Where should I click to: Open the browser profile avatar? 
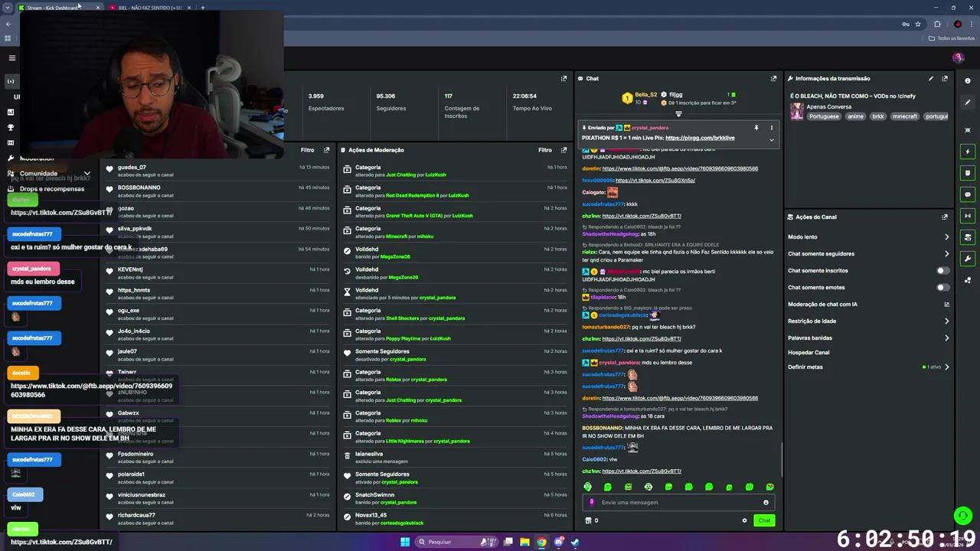tap(957, 24)
